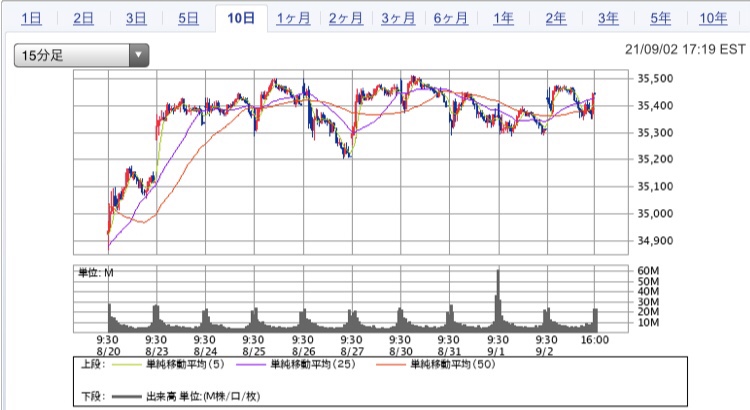Click the 下段 legend row label

pyautogui.click(x=91, y=397)
